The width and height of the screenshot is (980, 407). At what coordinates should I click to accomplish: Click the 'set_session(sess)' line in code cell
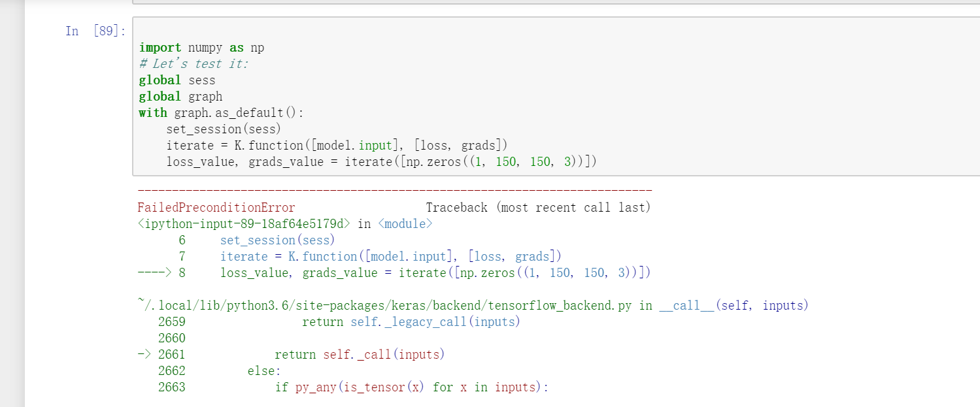(x=224, y=129)
